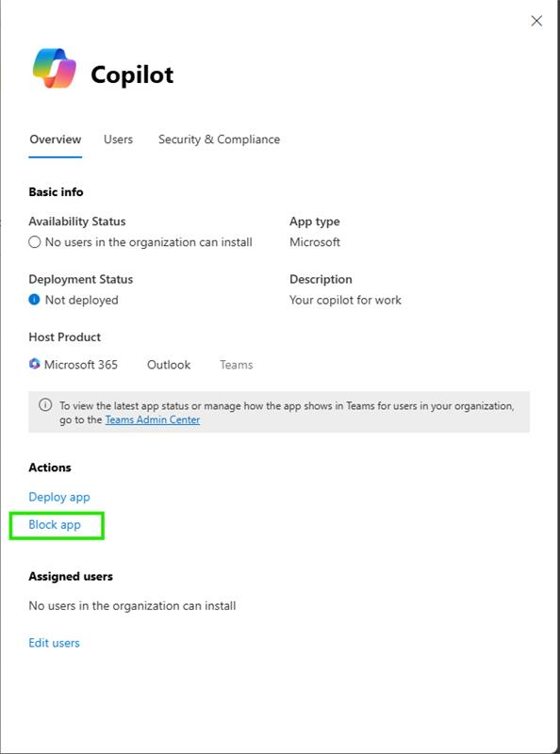Click the Microsoft 365 host product label
The width and height of the screenshot is (560, 754).
pyautogui.click(x=81, y=365)
